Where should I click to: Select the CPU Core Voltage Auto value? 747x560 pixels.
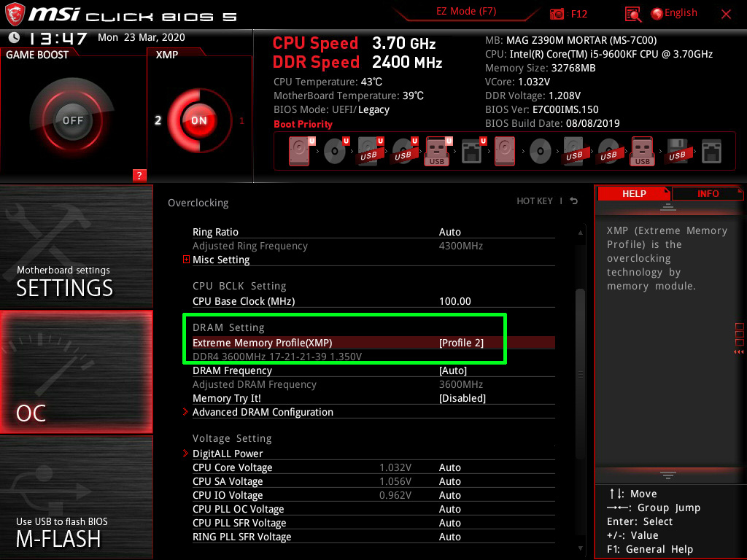(449, 467)
